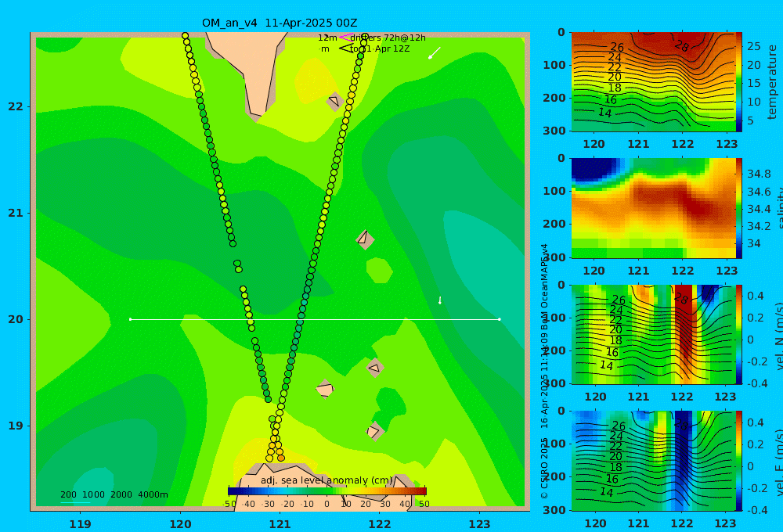Image resolution: width=783 pixels, height=532 pixels.
Task: Click the 'temperature' axis label
Action: (x=773, y=82)
